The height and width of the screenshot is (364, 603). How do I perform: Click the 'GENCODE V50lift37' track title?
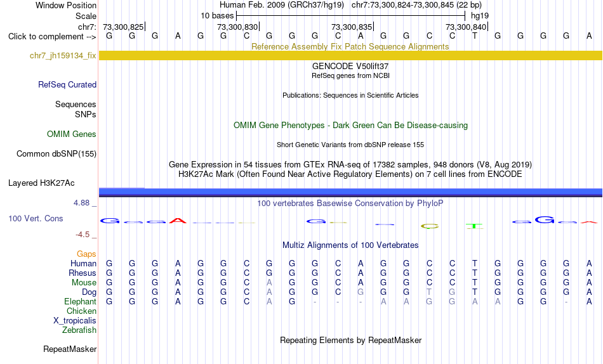point(350,66)
